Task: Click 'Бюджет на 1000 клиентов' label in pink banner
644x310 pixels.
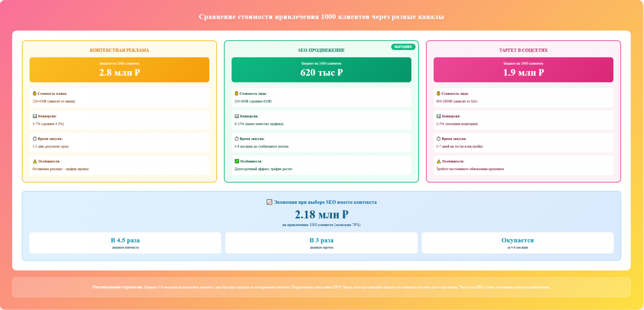Action: [523, 64]
